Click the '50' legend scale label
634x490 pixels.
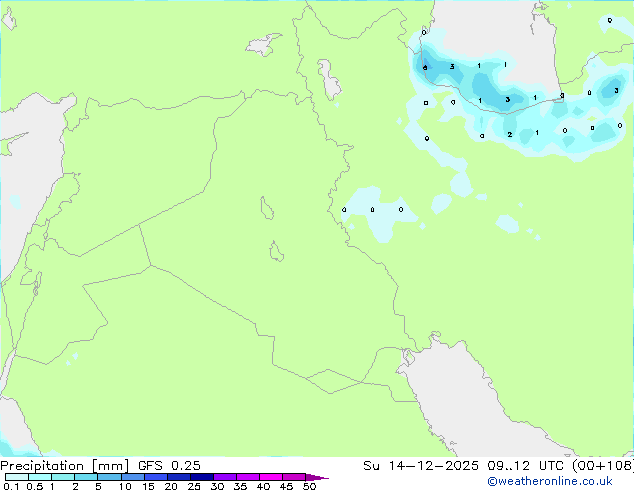(x=309, y=486)
